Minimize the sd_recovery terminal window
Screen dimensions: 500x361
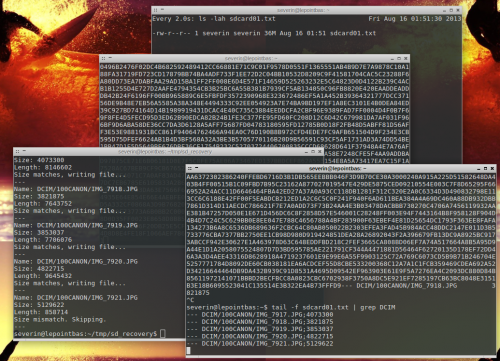point(306,152)
